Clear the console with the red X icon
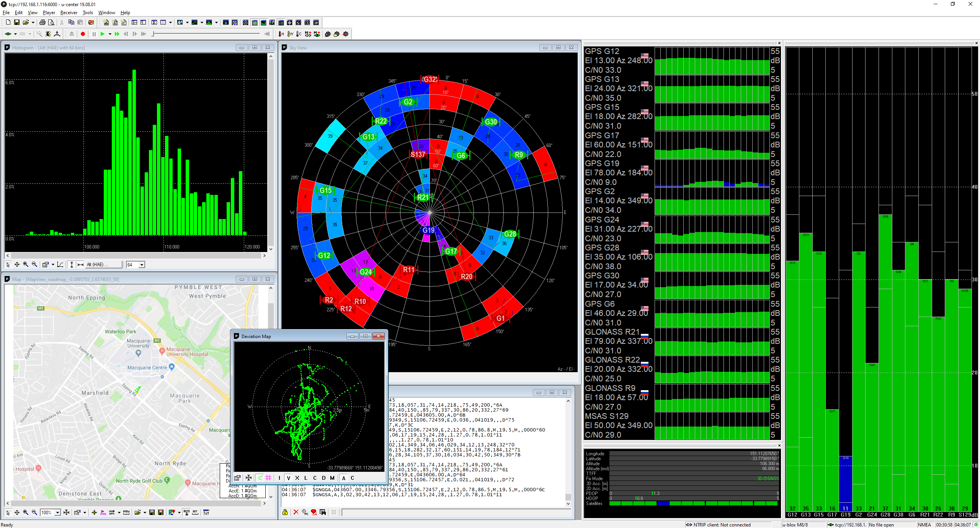Viewport: 980px width, 528px height. pos(296,512)
